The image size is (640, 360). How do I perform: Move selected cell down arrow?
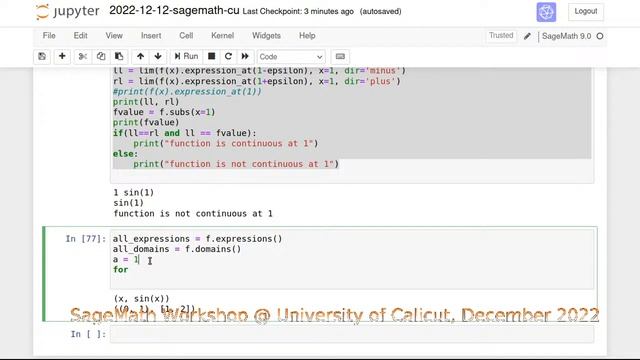click(158, 56)
